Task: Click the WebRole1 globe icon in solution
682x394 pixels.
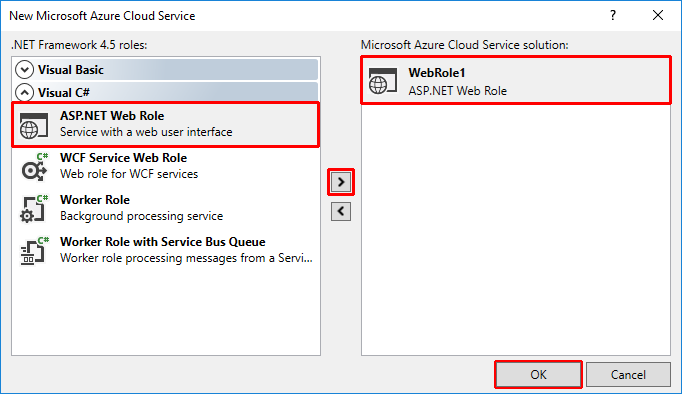Action: (383, 81)
